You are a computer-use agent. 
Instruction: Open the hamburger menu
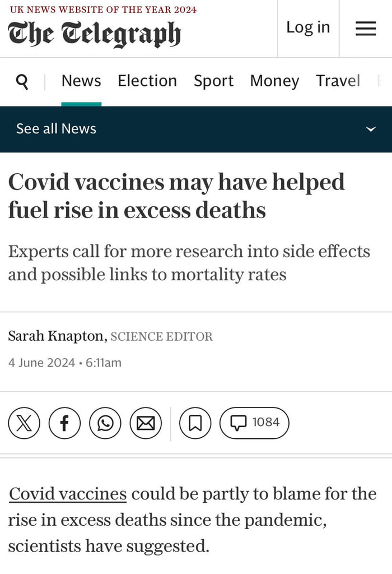pyautogui.click(x=366, y=29)
